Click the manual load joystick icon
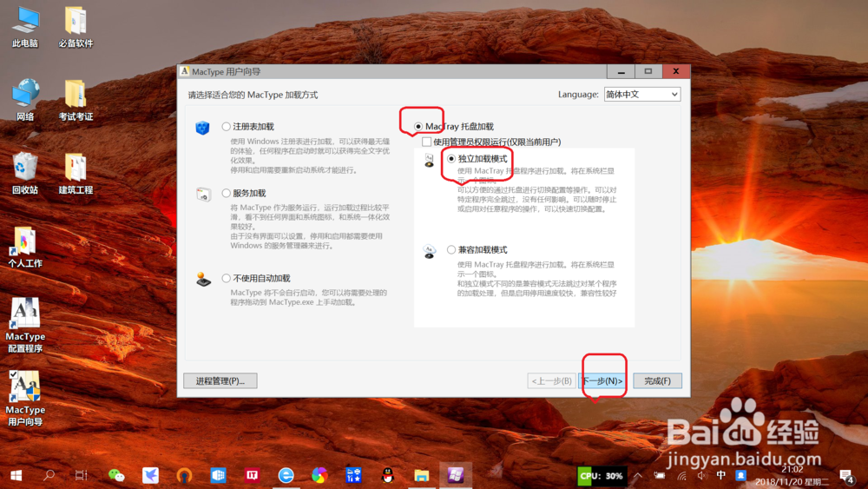The width and height of the screenshot is (868, 489). point(204,279)
